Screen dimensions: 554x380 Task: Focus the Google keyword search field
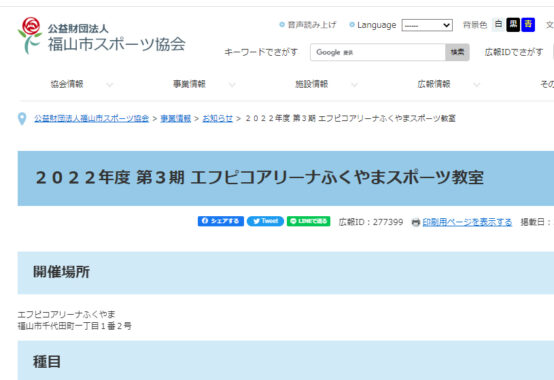click(x=378, y=52)
